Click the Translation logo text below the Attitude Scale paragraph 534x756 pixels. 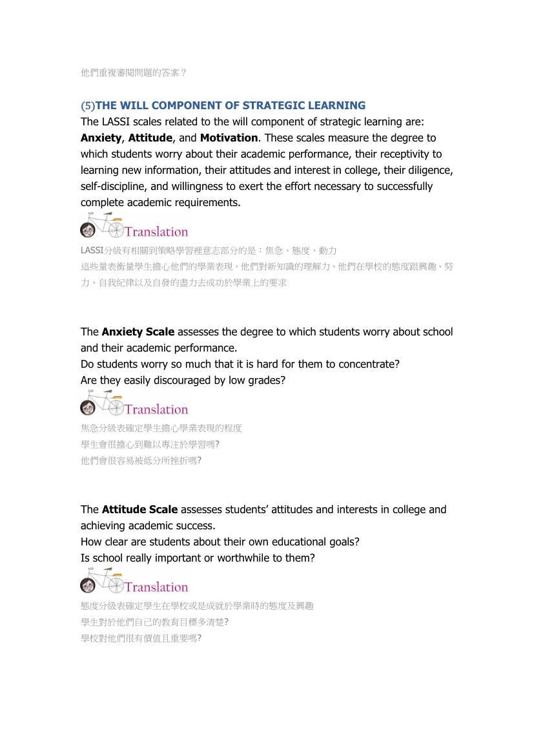156,587
